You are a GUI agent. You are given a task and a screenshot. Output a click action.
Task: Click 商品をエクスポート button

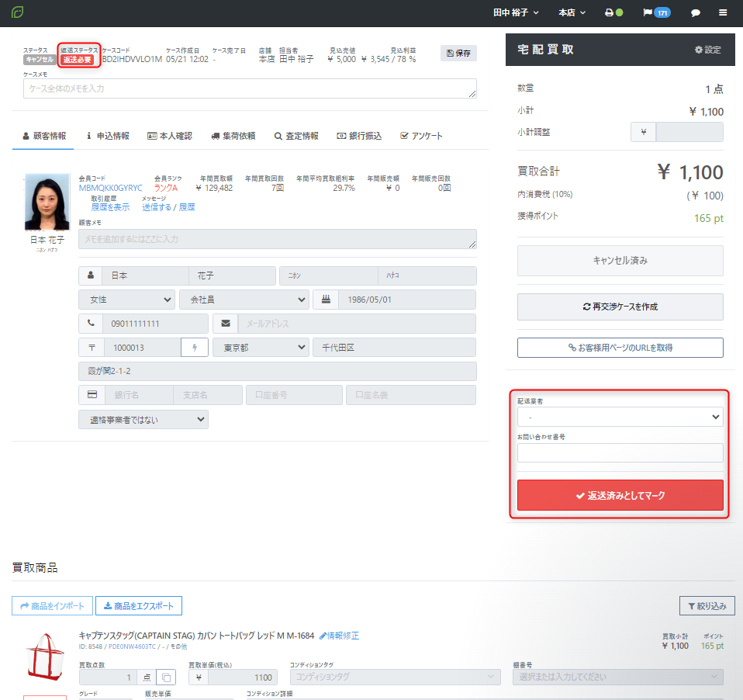coord(139,606)
